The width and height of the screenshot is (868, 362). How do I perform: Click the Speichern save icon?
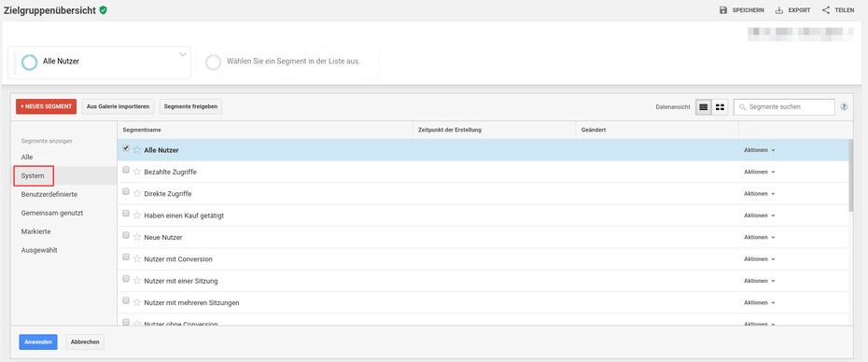(723, 10)
